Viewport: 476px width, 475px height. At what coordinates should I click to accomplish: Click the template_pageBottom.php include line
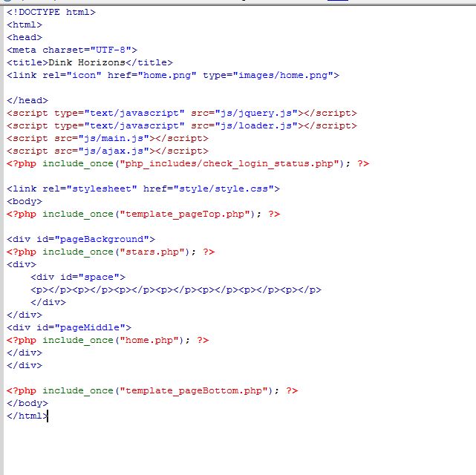coord(152,390)
